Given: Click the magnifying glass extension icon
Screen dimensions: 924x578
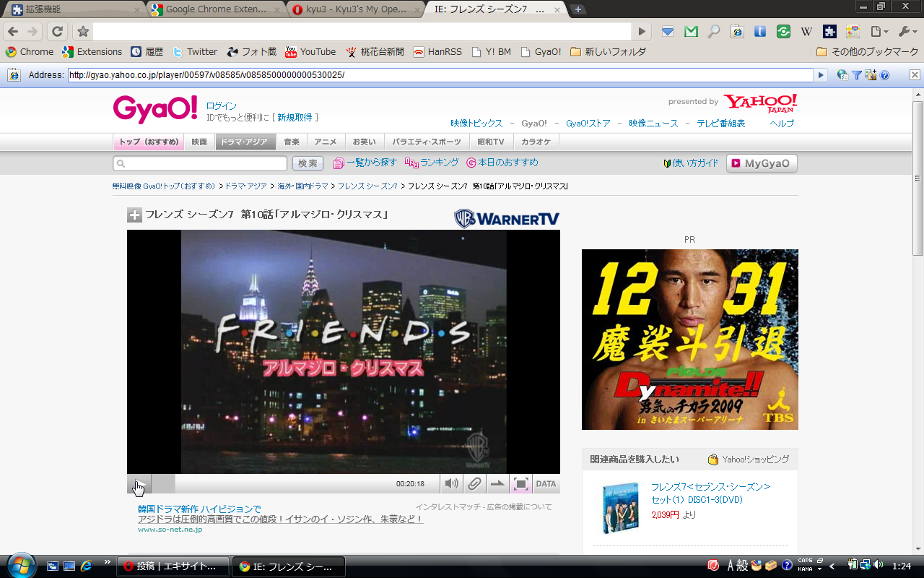Looking at the screenshot, I should pyautogui.click(x=713, y=32).
